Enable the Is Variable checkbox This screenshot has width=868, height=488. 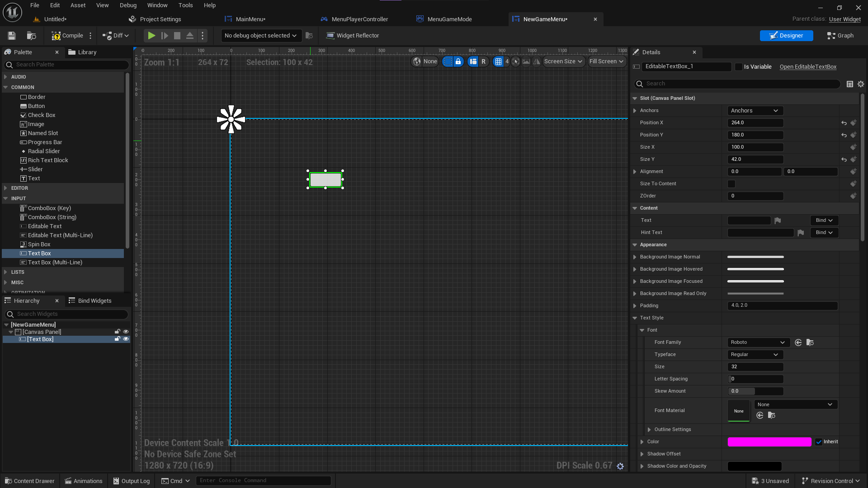tap(738, 67)
